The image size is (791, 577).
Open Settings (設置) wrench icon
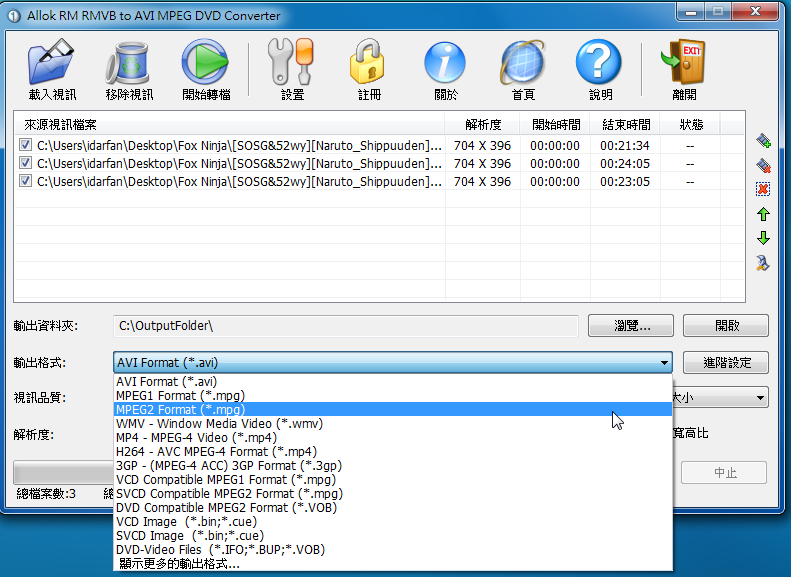(292, 62)
